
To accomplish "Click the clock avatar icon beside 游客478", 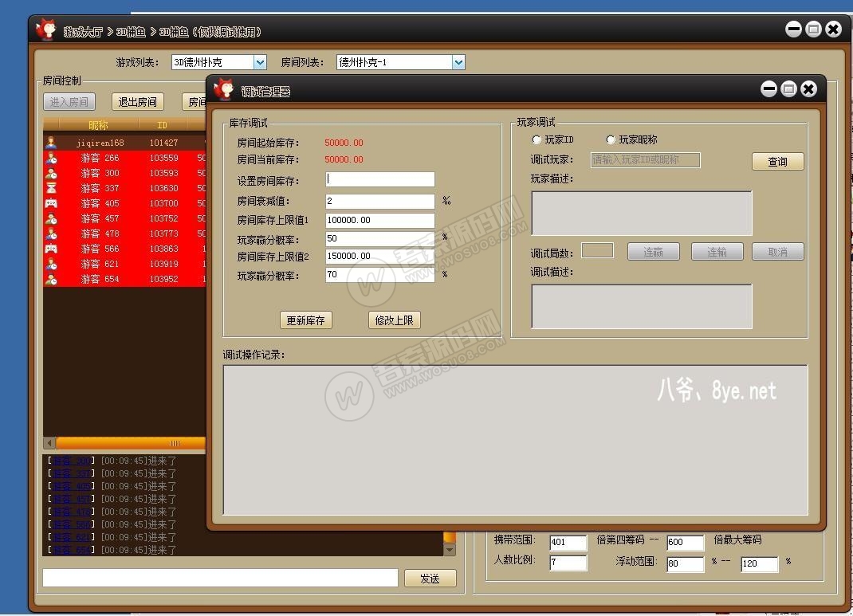I will tap(49, 233).
